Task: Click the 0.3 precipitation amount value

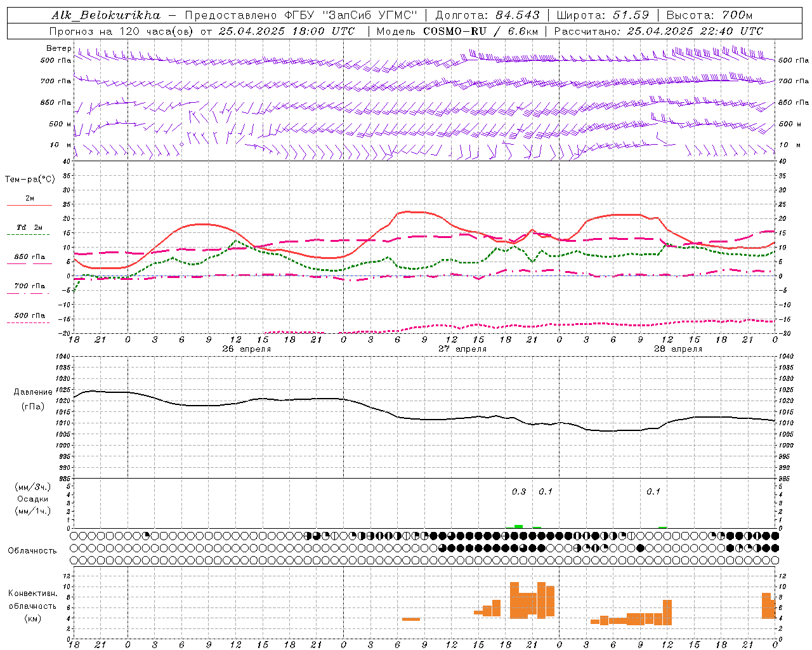Action: pyautogui.click(x=519, y=491)
